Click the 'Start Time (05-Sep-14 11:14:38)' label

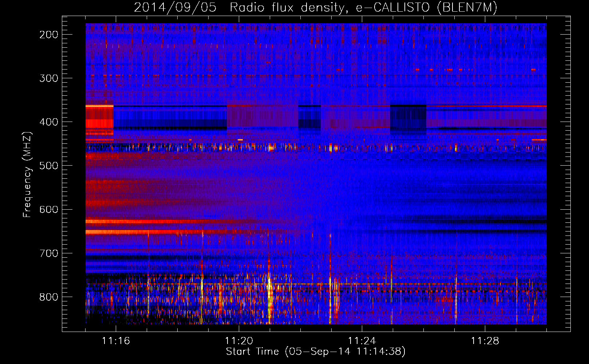[316, 352]
